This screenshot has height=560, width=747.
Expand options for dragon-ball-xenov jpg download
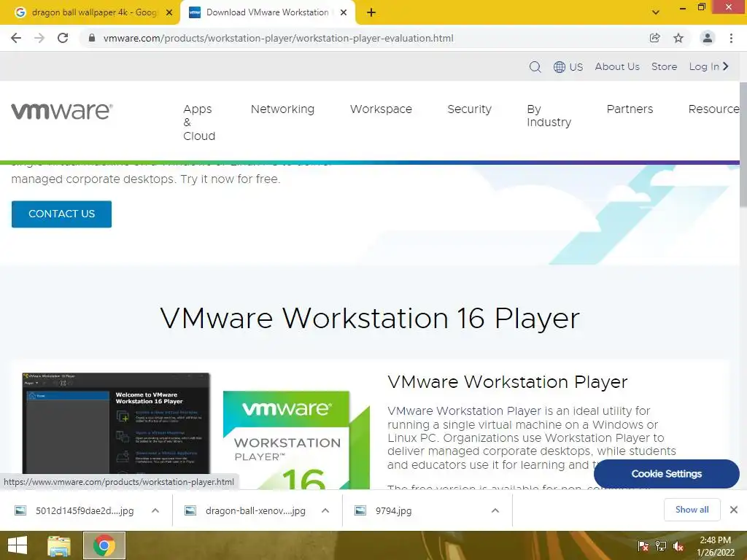coord(325,510)
